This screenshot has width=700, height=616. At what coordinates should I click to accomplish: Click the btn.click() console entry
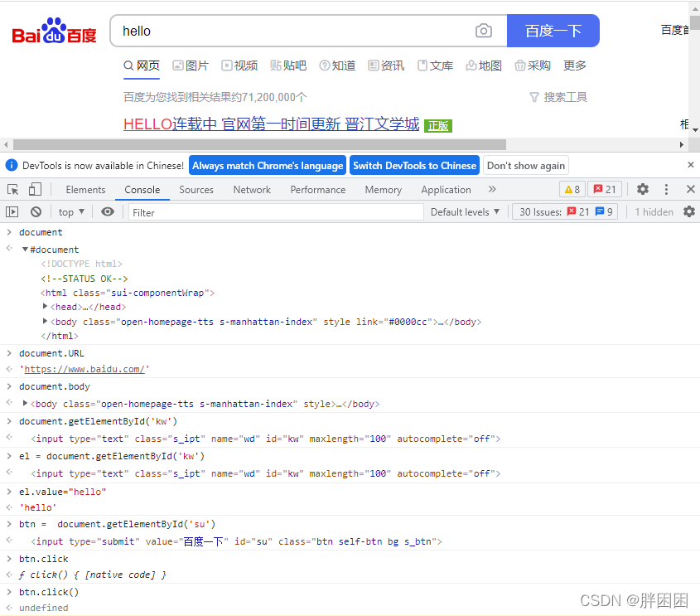pos(49,592)
